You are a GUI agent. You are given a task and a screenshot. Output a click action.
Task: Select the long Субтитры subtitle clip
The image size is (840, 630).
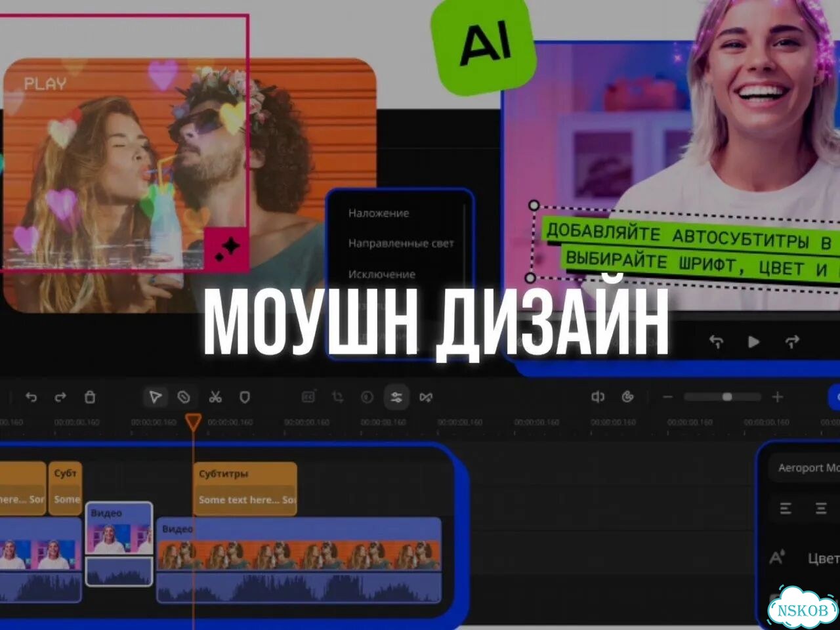(245, 488)
